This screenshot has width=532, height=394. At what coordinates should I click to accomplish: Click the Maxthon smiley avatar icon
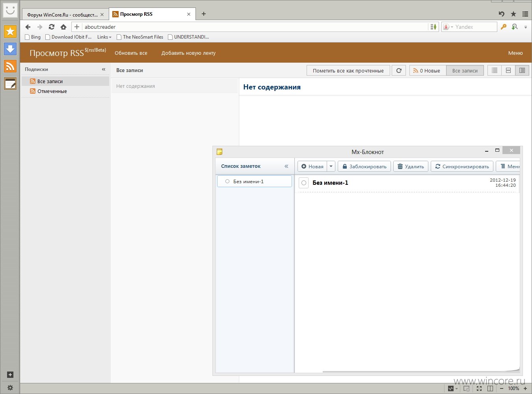click(10, 10)
